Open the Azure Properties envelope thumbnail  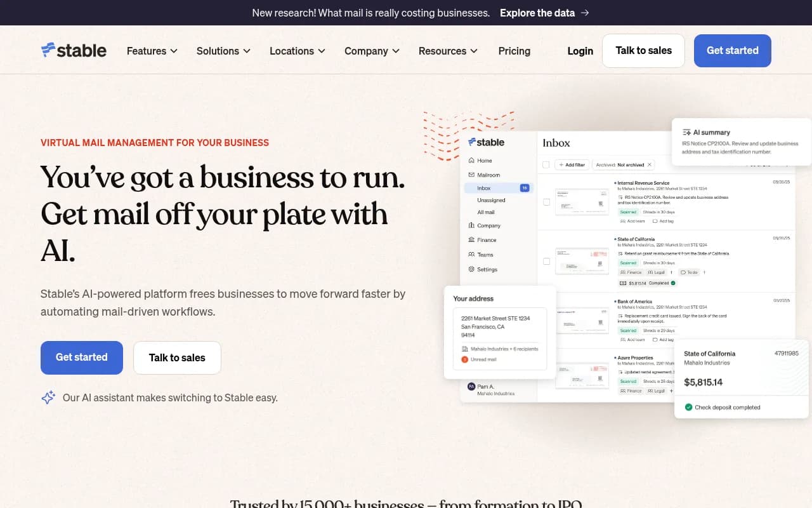click(x=582, y=375)
